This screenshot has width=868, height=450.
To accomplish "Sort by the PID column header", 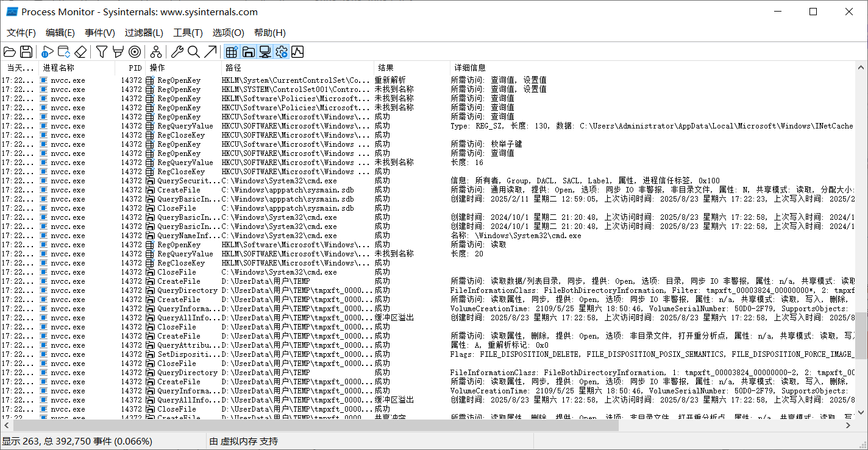I will pyautogui.click(x=130, y=68).
